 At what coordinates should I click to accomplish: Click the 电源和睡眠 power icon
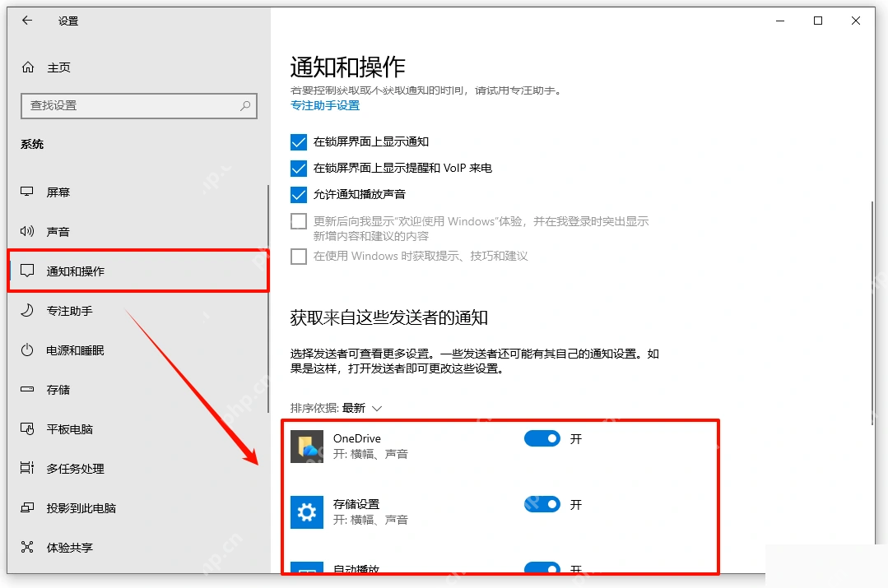[x=26, y=350]
